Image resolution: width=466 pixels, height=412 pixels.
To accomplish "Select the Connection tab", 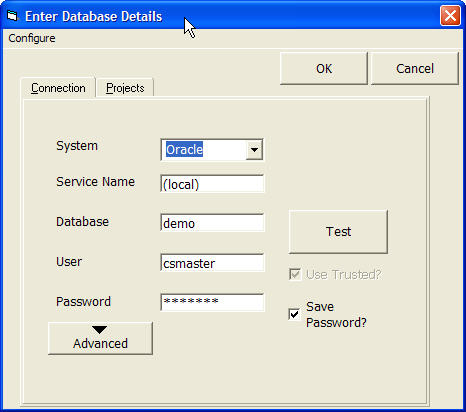I will [58, 88].
